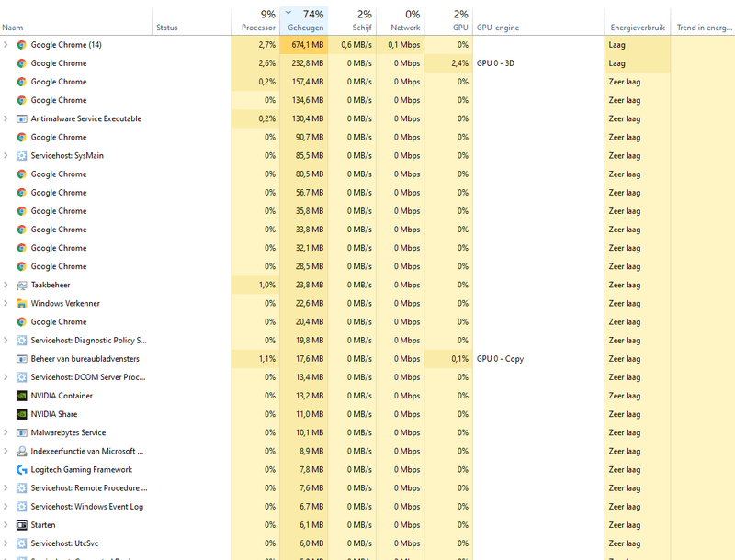
Task: Click the GPU 0 - 3D engine cell
Action: tap(538, 63)
